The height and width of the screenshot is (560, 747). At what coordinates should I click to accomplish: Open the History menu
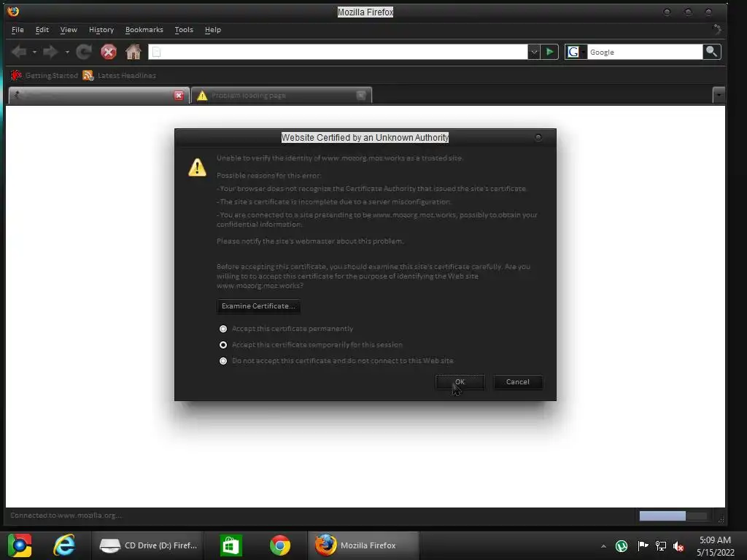(x=101, y=29)
